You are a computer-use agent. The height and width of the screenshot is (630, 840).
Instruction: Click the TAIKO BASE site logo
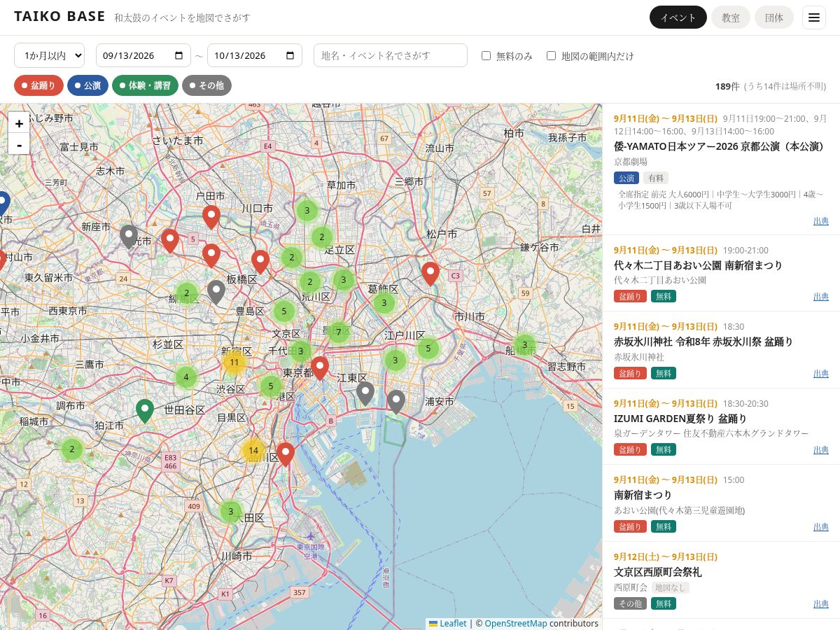coord(59,17)
